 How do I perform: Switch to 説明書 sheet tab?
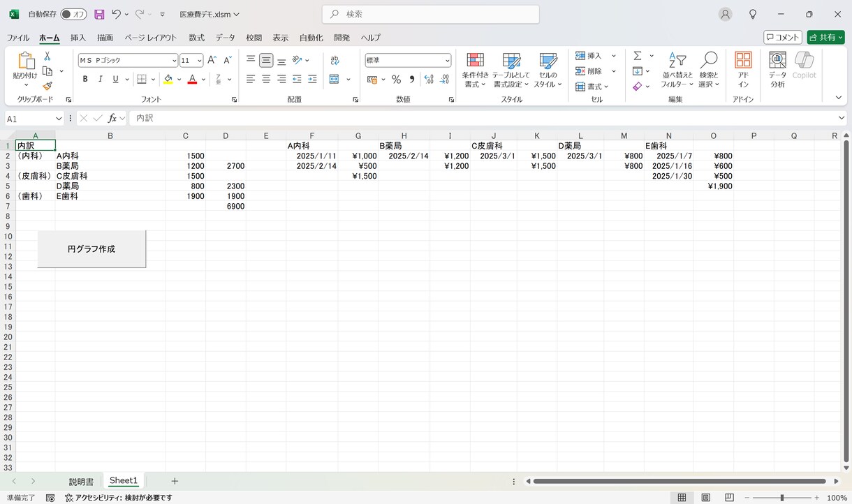(x=81, y=482)
